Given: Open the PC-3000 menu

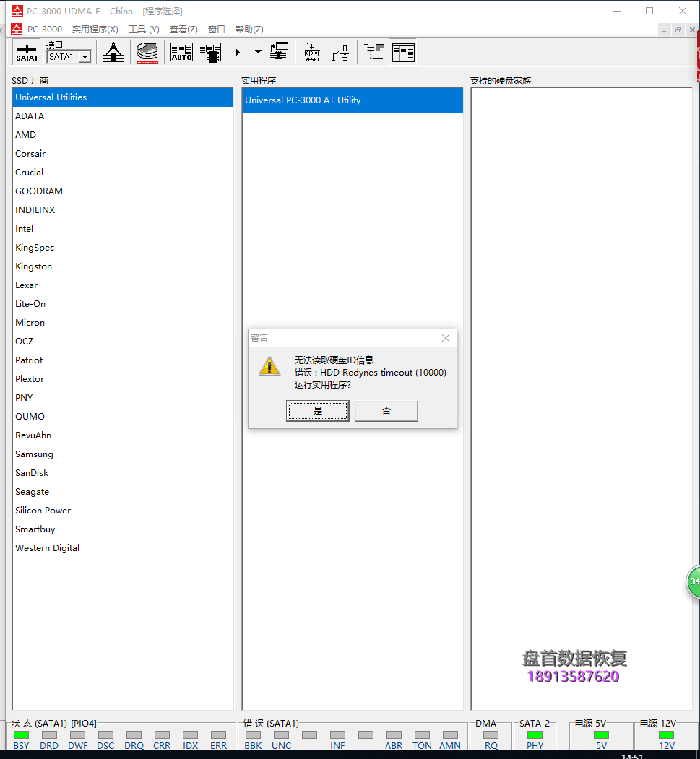Looking at the screenshot, I should (x=45, y=30).
